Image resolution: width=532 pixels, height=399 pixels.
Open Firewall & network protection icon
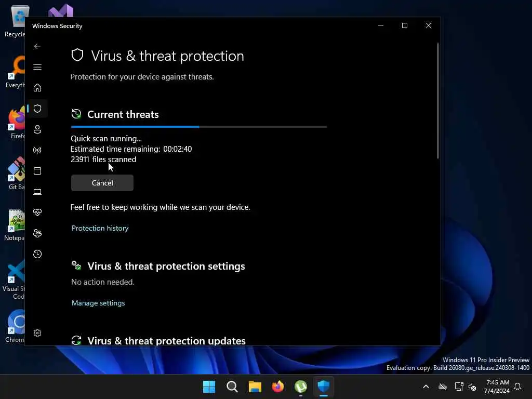[x=37, y=150]
